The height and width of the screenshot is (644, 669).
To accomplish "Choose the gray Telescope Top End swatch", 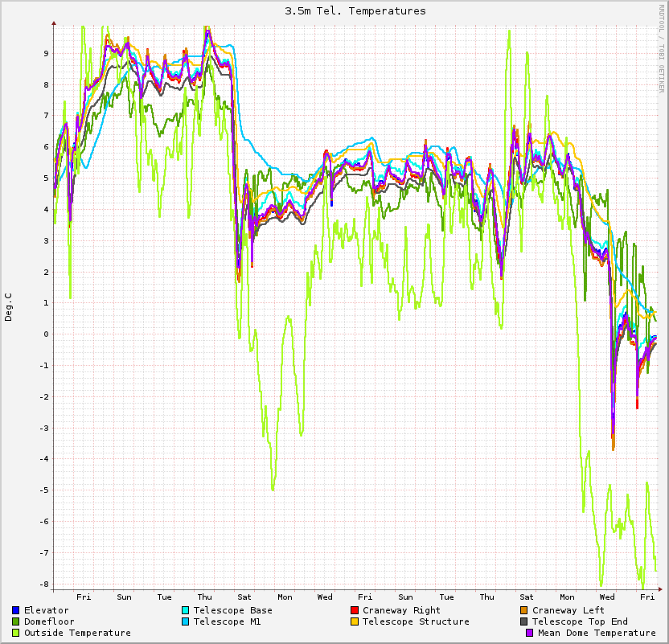I will (524, 621).
